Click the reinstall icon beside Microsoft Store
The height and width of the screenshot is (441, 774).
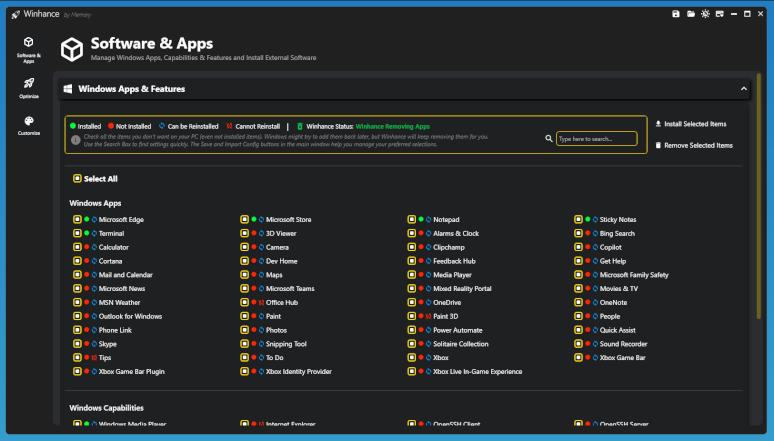coord(261,219)
